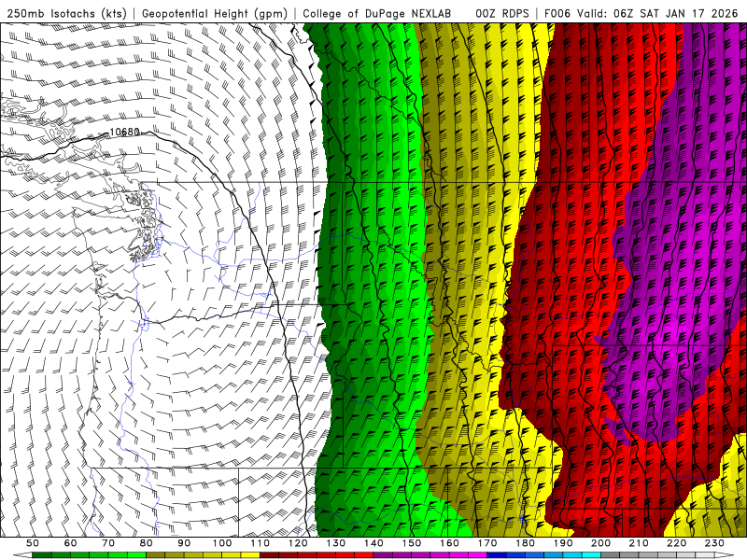Click the 'F006 Valid: 06Z SAT JAN 17 2026' text
Image resolution: width=747 pixels, height=560 pixels.
[x=641, y=13]
